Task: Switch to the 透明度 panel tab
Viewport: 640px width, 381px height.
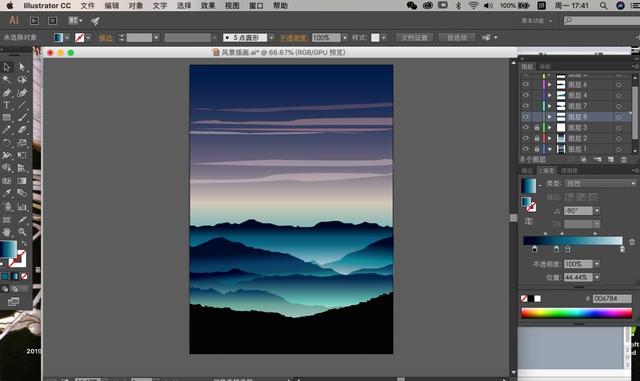Action: [569, 171]
